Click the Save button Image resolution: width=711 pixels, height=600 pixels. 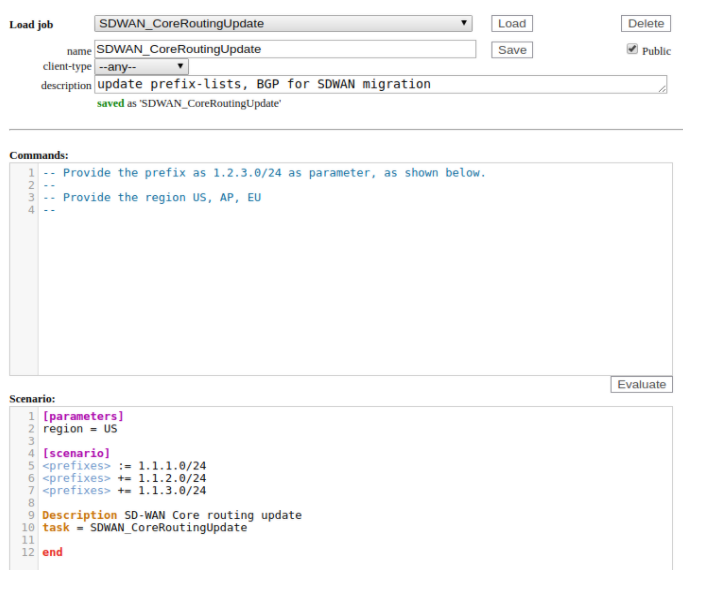(512, 50)
